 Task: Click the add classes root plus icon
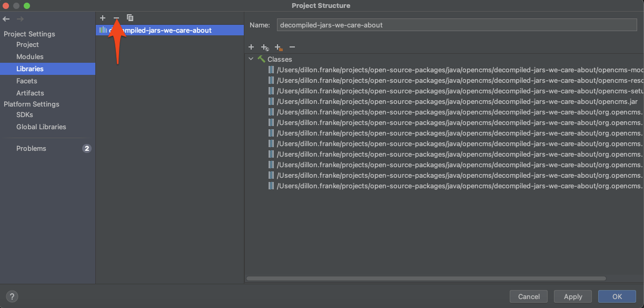click(x=251, y=47)
